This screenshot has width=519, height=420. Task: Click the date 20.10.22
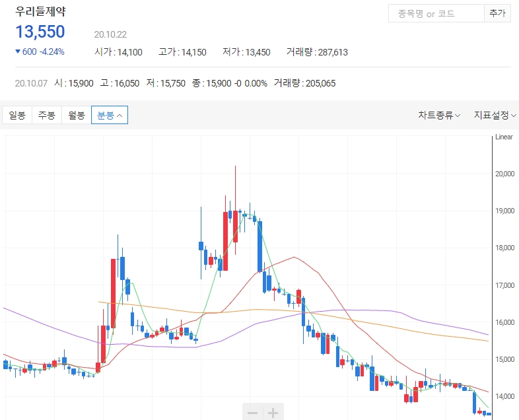[110, 34]
